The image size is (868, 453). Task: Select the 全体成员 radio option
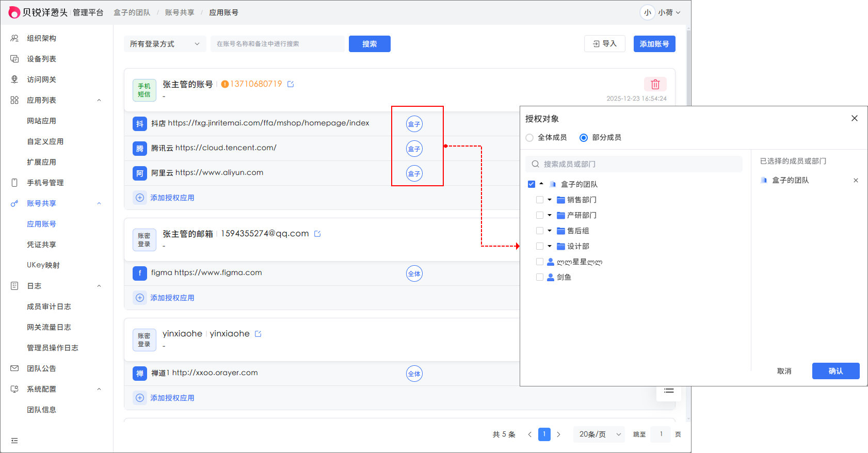tap(529, 138)
